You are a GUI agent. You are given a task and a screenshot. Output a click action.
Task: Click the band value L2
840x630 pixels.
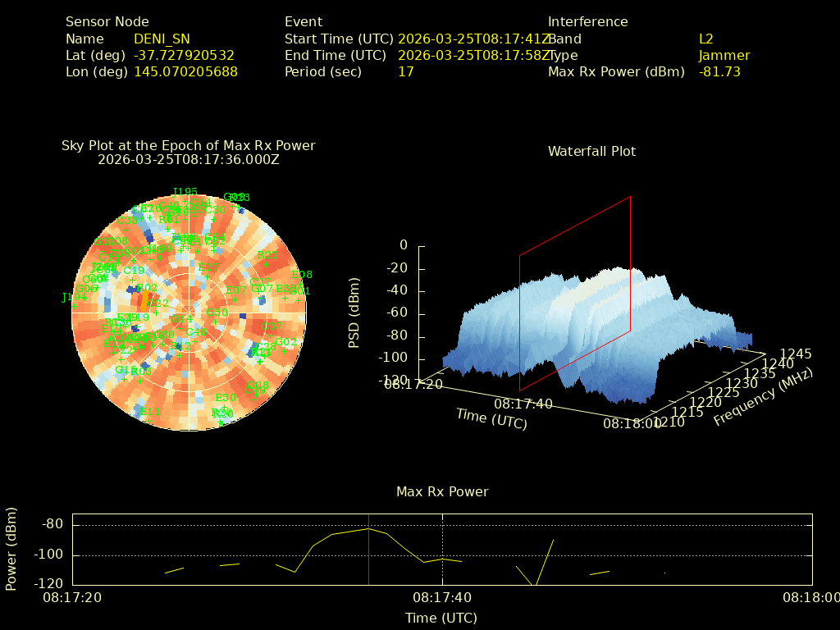[705, 39]
